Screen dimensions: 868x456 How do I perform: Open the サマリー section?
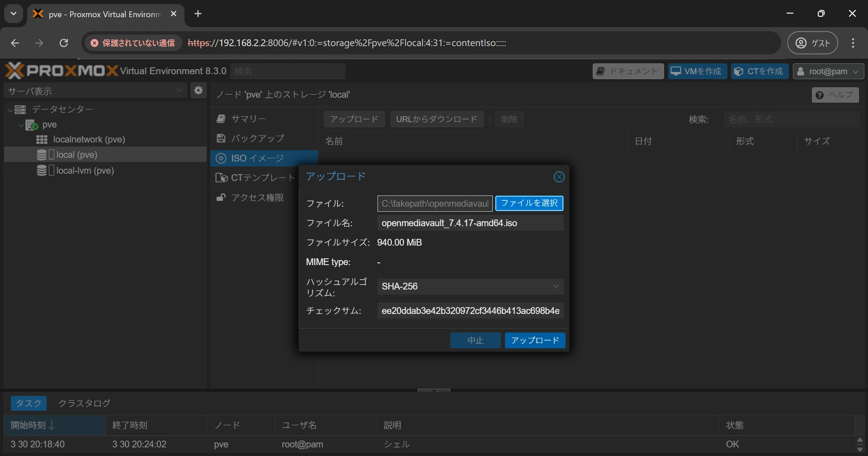point(264,119)
